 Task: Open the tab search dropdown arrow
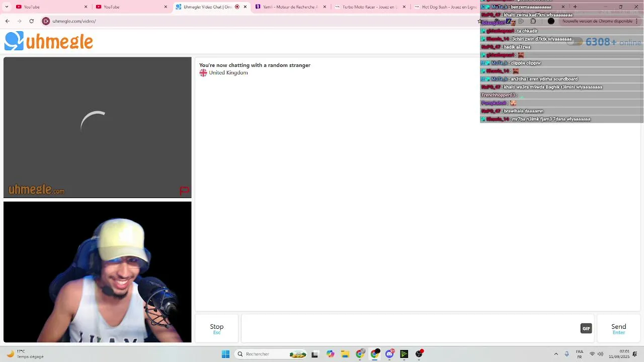pos(7,7)
